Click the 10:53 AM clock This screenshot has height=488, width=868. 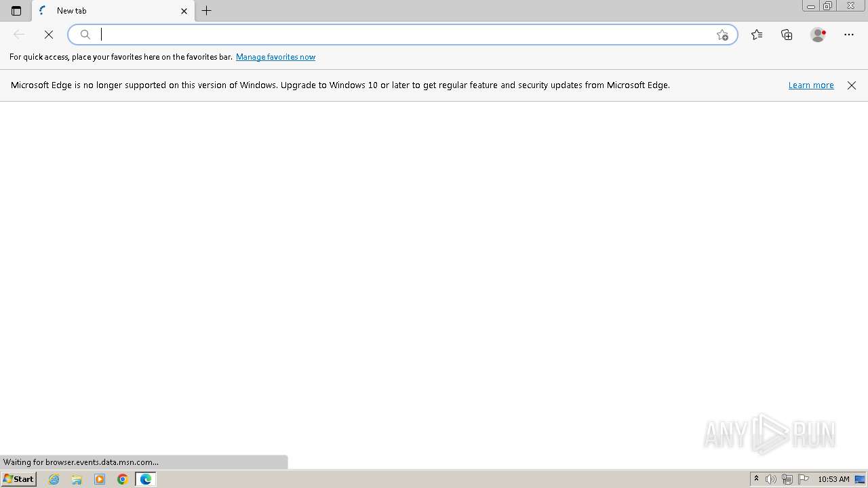(833, 479)
